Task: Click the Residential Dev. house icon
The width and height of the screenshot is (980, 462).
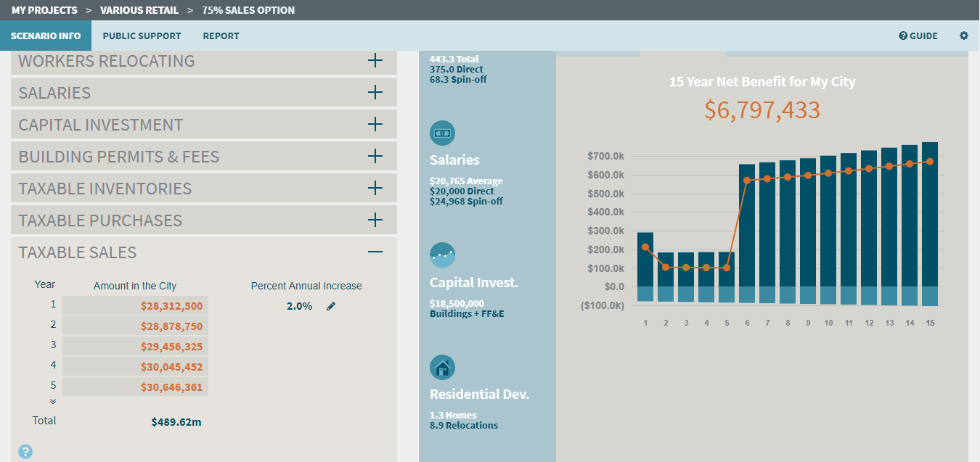Action: (x=442, y=368)
